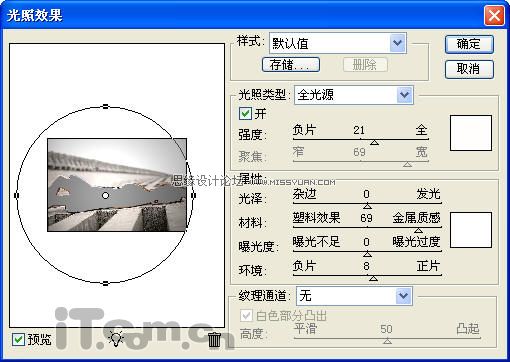
Task: Click the 聚焦 focus slider handle
Action: click(407, 164)
